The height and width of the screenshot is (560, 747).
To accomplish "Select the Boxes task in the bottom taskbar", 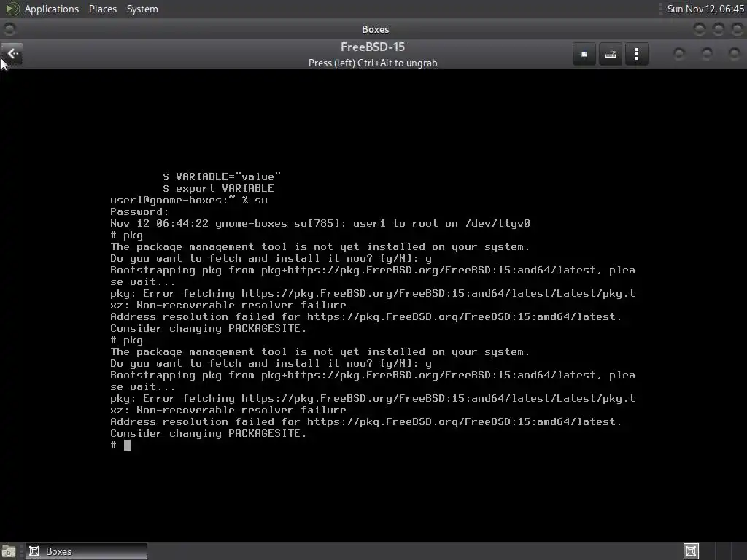I will click(86, 551).
